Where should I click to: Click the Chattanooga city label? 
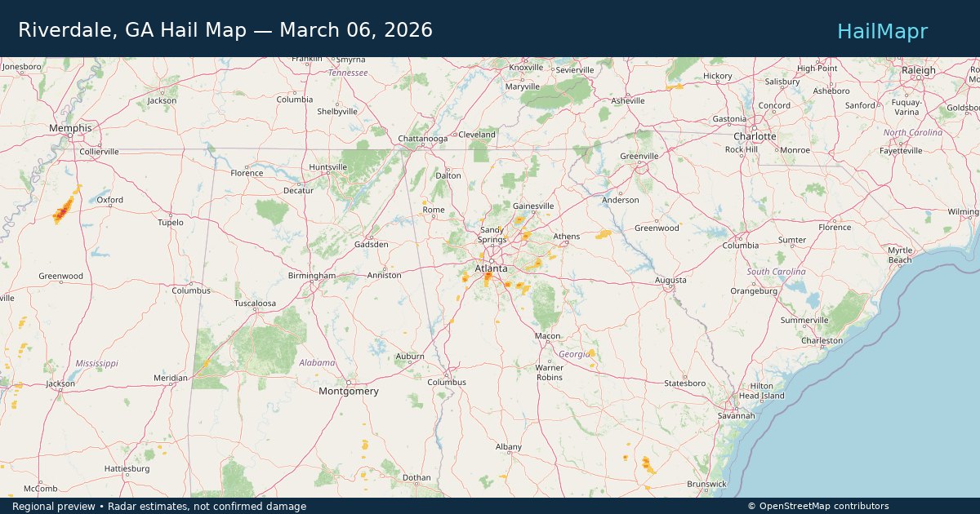422,139
